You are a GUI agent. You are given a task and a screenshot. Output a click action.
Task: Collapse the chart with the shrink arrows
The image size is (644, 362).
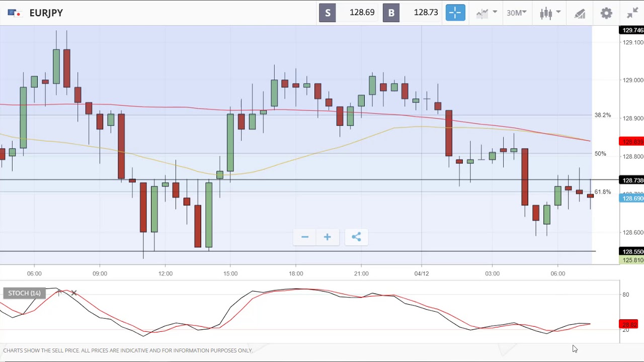click(x=632, y=13)
